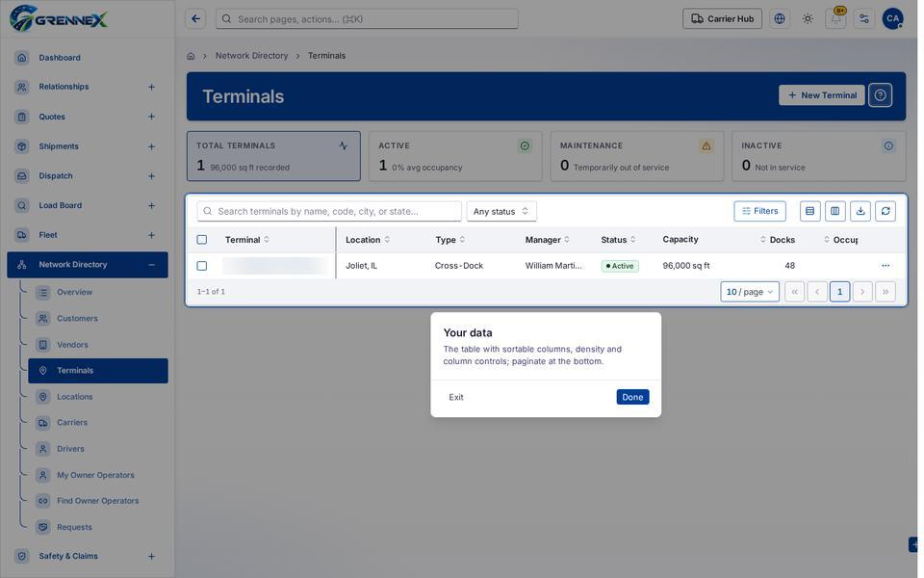Image resolution: width=924 pixels, height=578 pixels.
Task: Click the GrennEx logo
Action: 59,18
